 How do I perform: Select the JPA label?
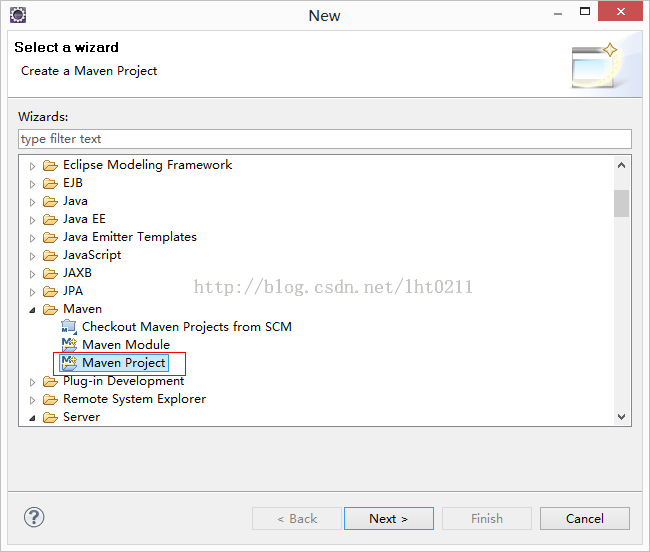tap(73, 291)
